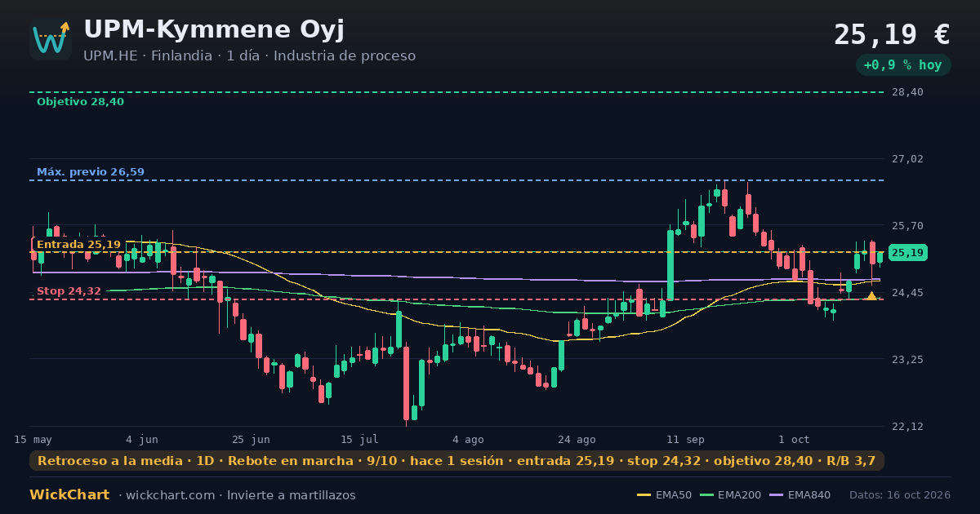Click the +0,9 % hoy badge
The height and width of the screenshot is (514, 980).
coord(903,65)
